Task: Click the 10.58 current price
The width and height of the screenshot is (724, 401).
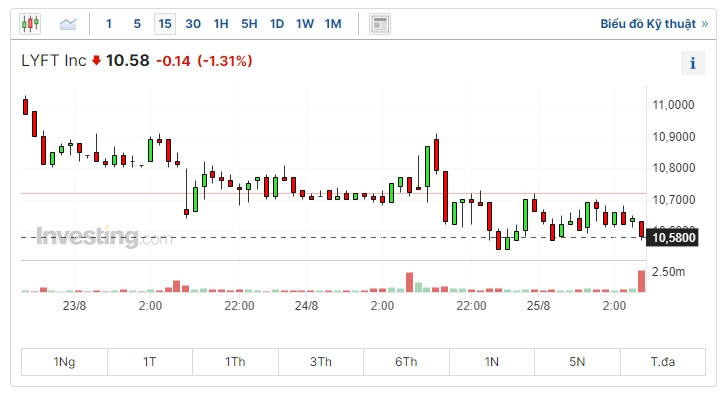Action: (x=128, y=61)
